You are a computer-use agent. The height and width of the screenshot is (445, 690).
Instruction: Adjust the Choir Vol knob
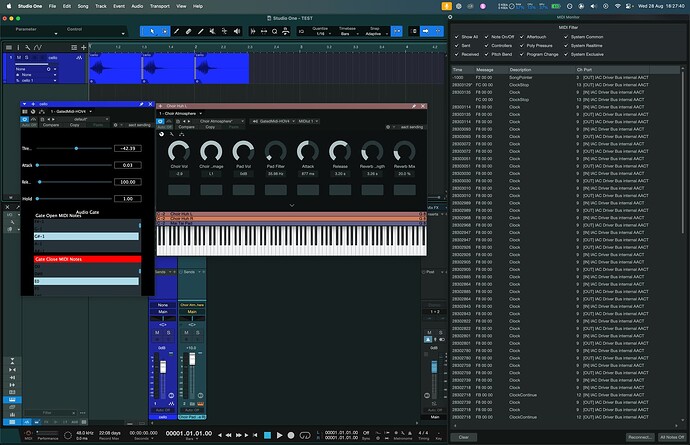(179, 151)
